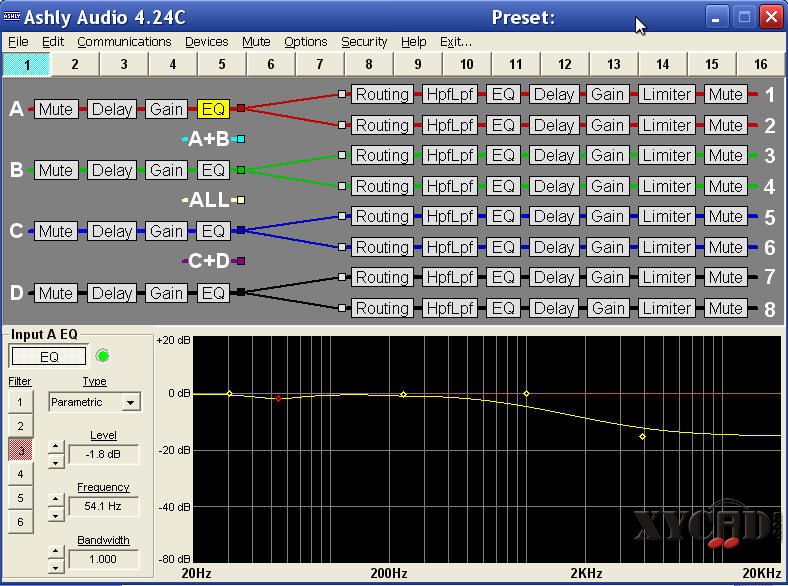Click input C blue routing node

click(x=241, y=230)
